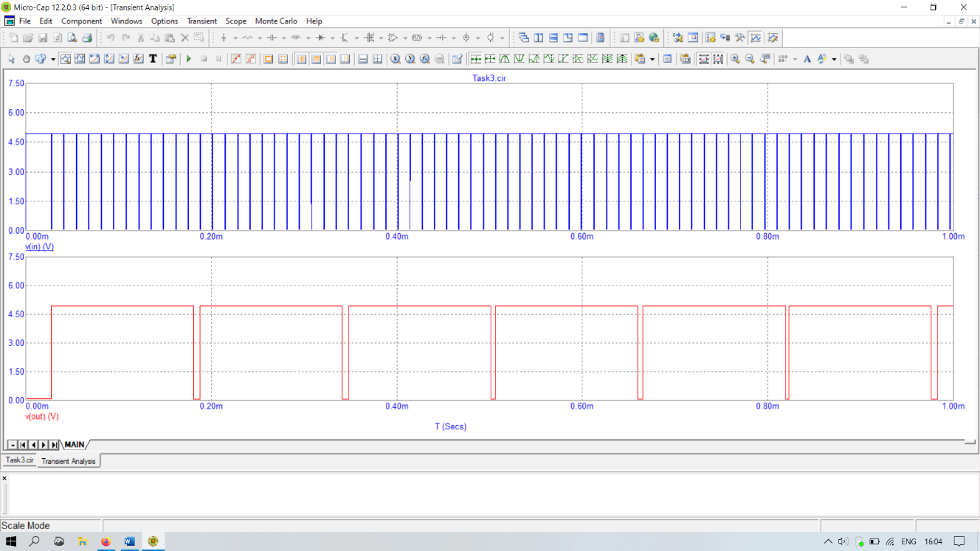Click the print icon

[x=87, y=38]
